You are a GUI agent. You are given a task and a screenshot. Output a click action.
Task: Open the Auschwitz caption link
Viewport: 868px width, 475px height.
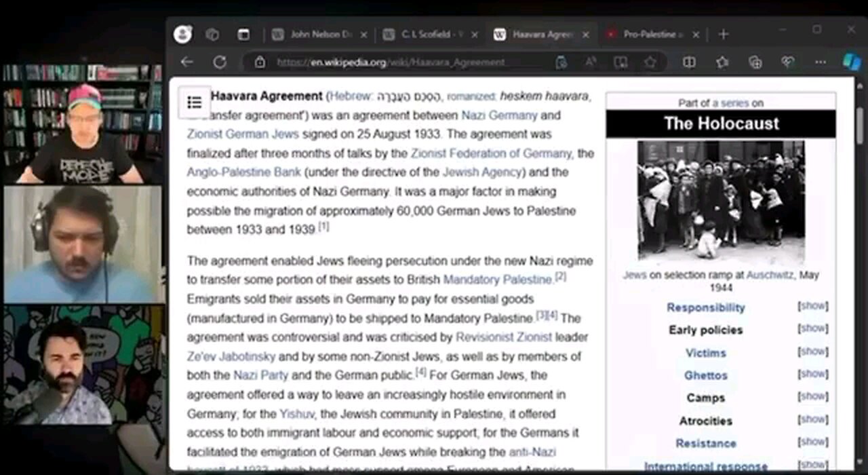click(x=771, y=275)
